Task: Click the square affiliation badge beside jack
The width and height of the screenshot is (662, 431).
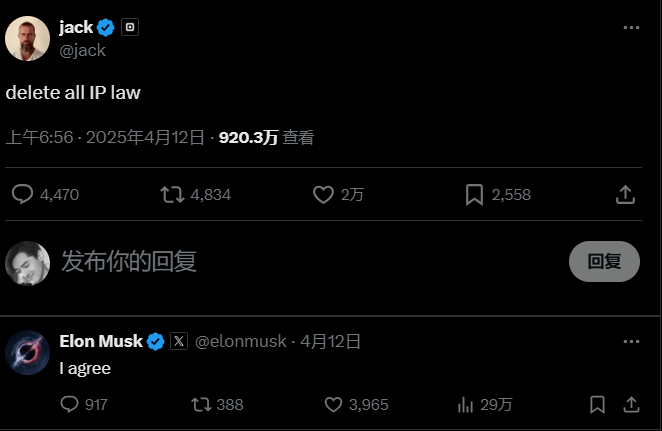Action: pos(130,28)
